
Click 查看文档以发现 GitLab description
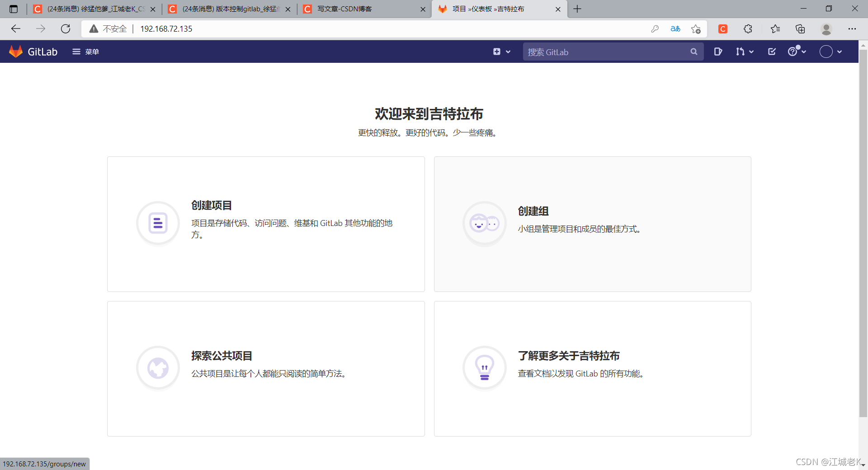click(582, 374)
